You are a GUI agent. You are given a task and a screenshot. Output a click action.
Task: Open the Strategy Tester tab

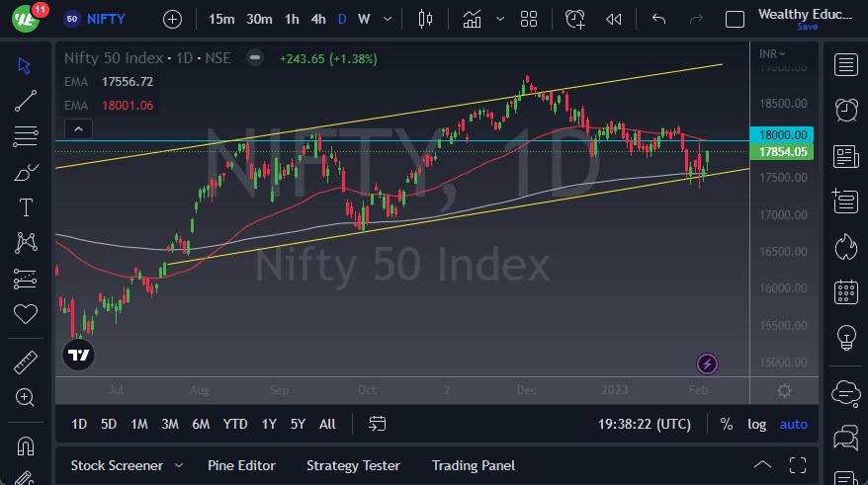[353, 465]
